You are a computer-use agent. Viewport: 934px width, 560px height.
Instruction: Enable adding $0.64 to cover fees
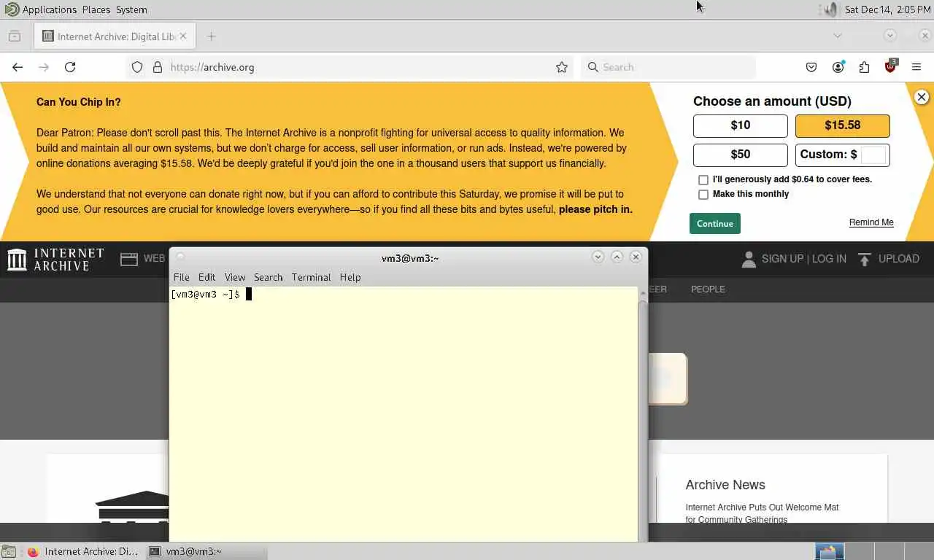tap(703, 179)
